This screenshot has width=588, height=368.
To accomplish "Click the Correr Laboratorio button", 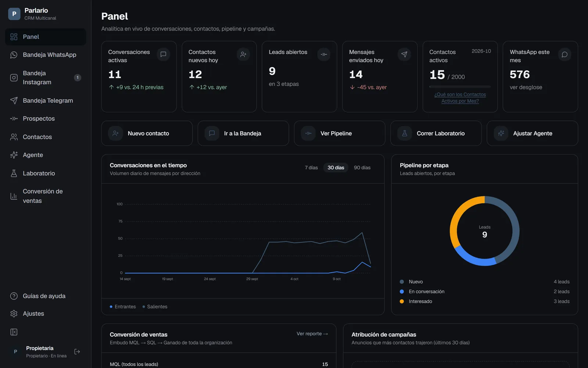I will [436, 133].
